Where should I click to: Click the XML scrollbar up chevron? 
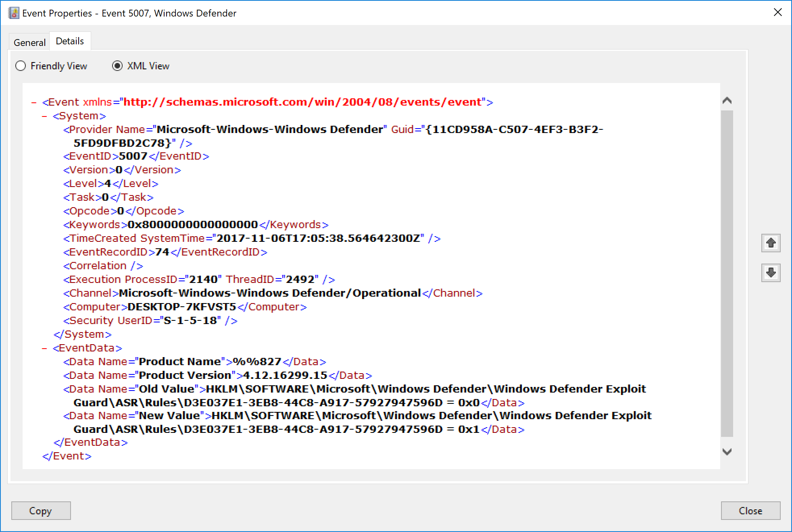point(727,101)
